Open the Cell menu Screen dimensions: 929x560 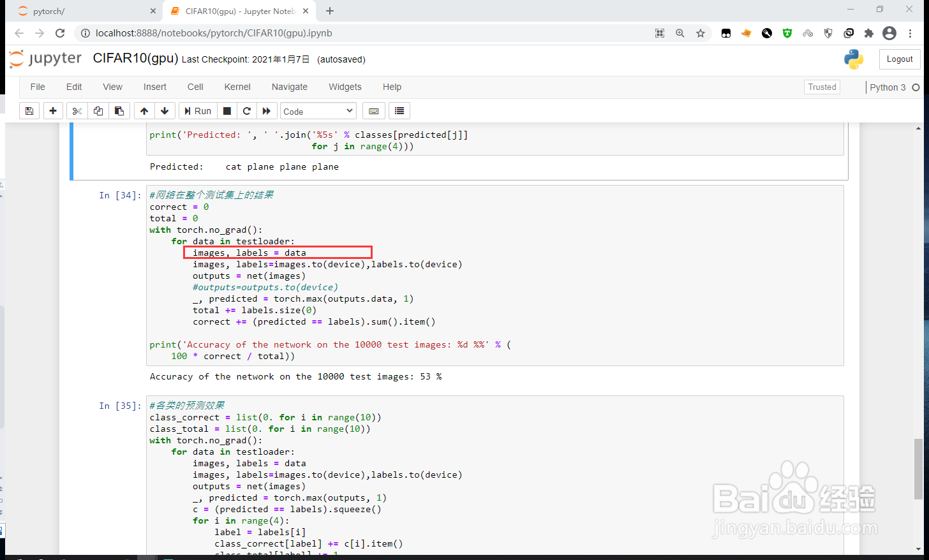point(195,87)
